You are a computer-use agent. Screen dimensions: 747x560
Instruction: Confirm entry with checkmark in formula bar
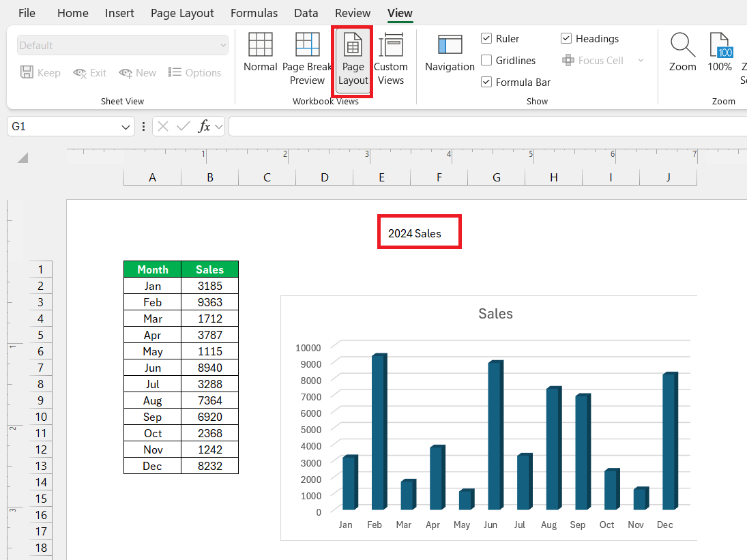point(183,126)
